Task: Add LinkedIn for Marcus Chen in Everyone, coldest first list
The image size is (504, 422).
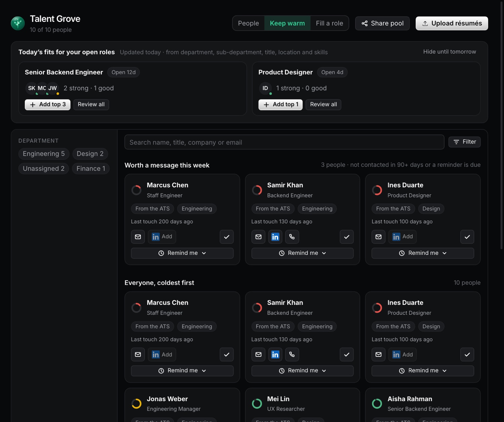Action: pos(162,354)
